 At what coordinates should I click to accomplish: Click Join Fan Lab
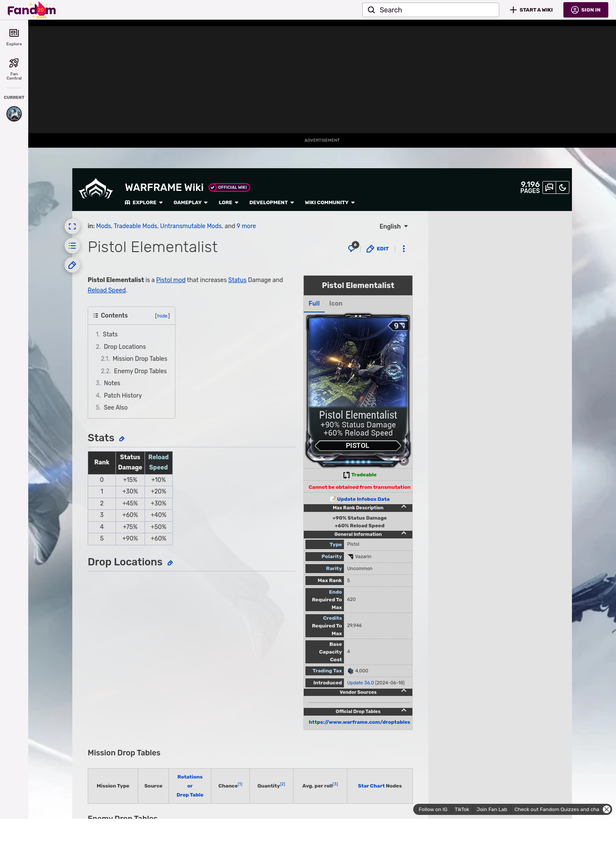[x=492, y=809]
